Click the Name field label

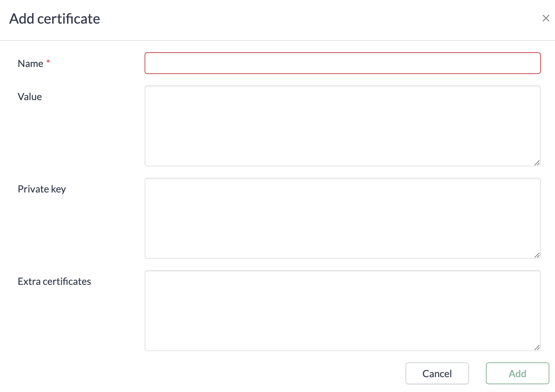tap(31, 64)
